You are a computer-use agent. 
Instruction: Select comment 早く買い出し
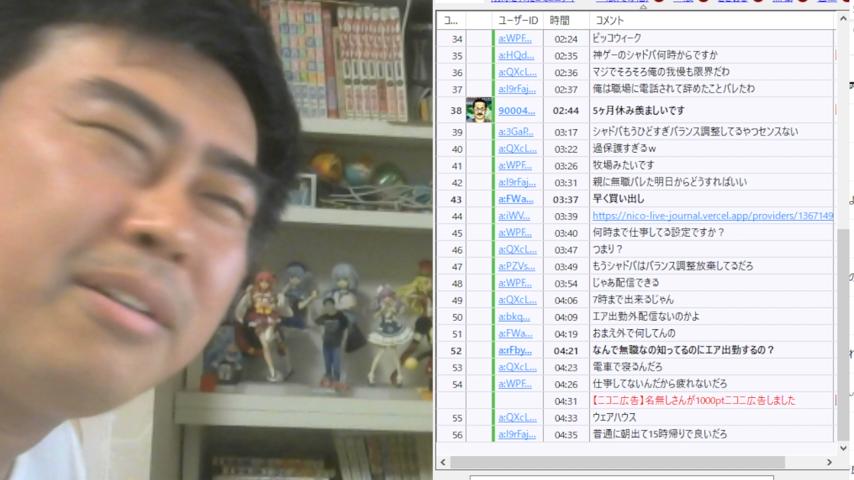tap(618, 199)
